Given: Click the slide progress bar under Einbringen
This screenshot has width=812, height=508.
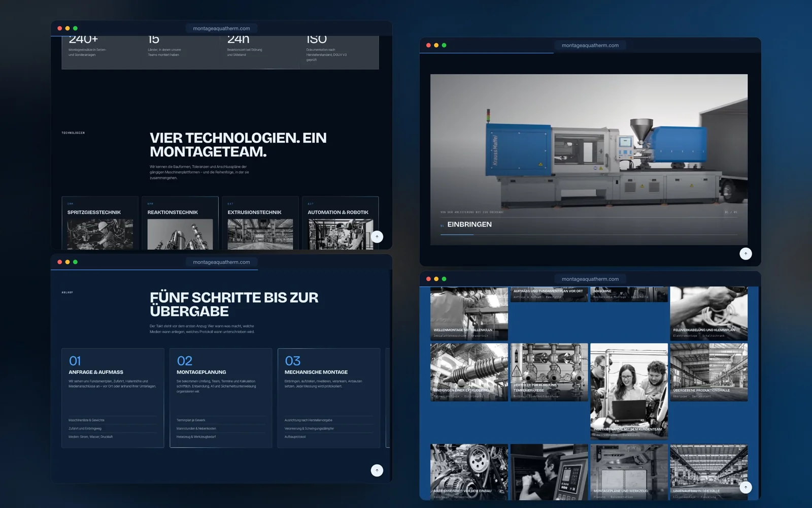Looking at the screenshot, I should [589, 235].
